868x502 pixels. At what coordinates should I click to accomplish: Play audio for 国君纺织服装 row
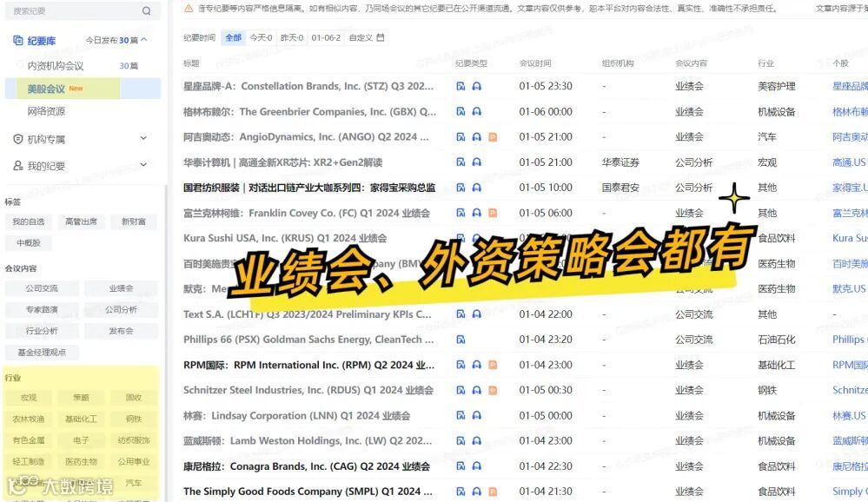click(x=477, y=188)
